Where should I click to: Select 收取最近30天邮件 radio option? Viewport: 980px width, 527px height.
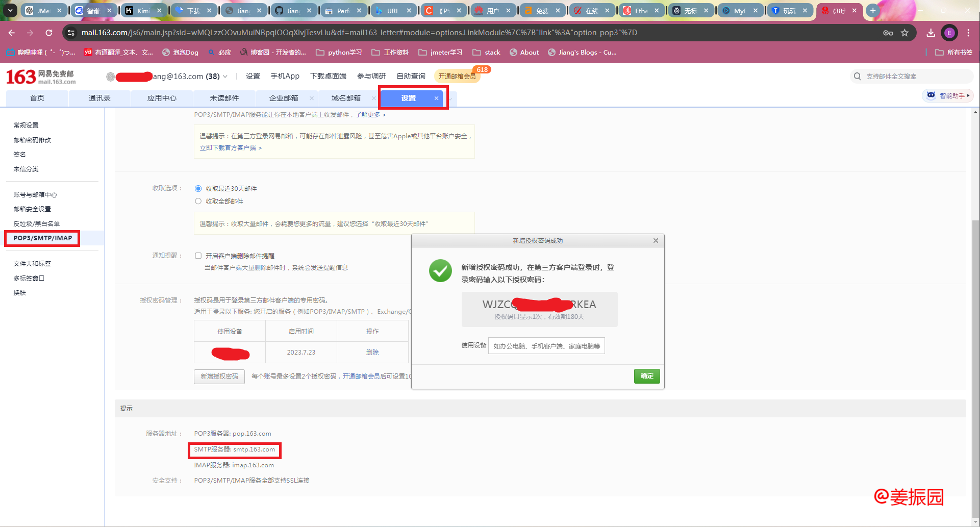coord(198,189)
